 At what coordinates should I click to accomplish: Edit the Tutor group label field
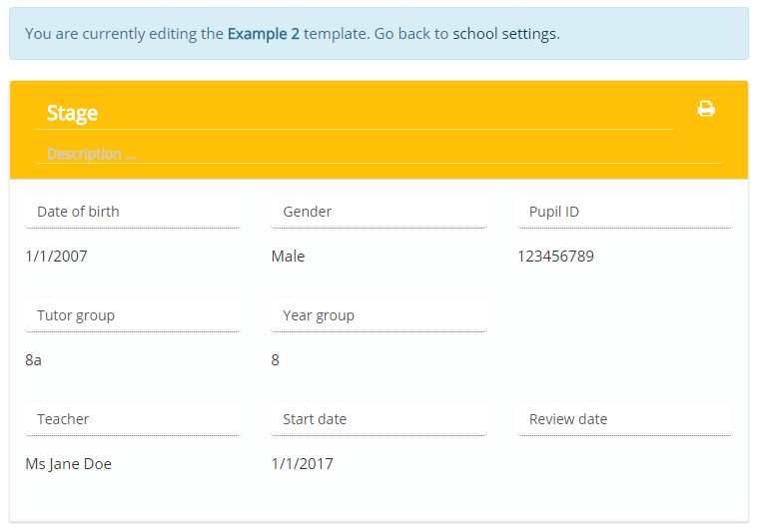point(133,315)
